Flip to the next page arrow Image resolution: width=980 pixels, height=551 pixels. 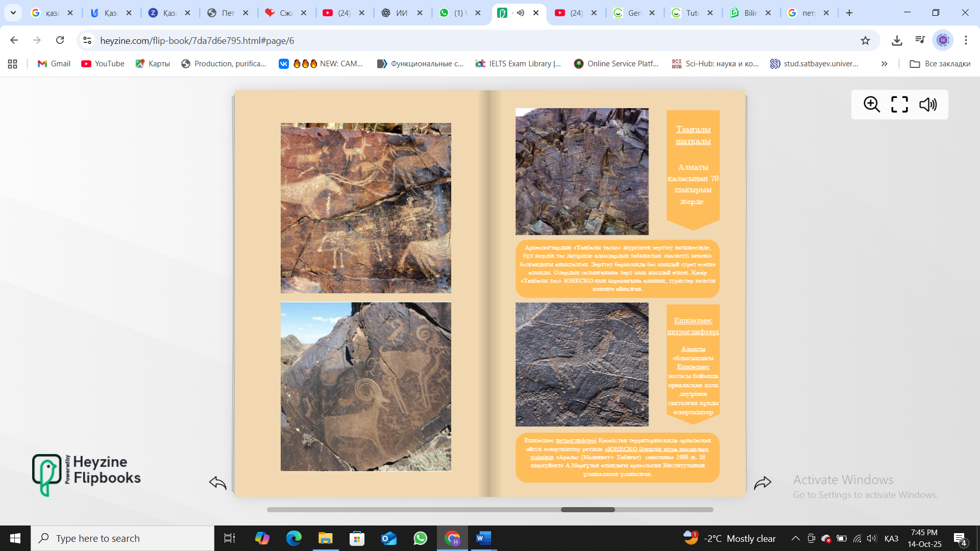pos(763,483)
